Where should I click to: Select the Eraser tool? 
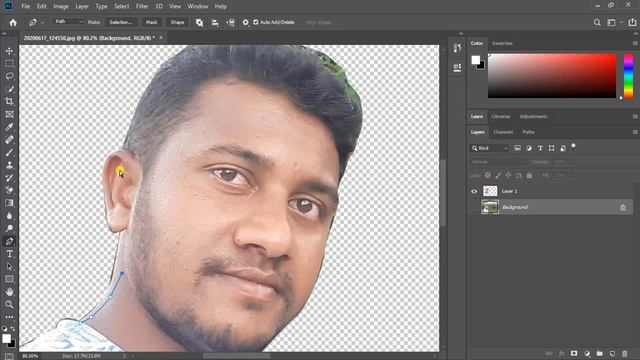pos(9,190)
